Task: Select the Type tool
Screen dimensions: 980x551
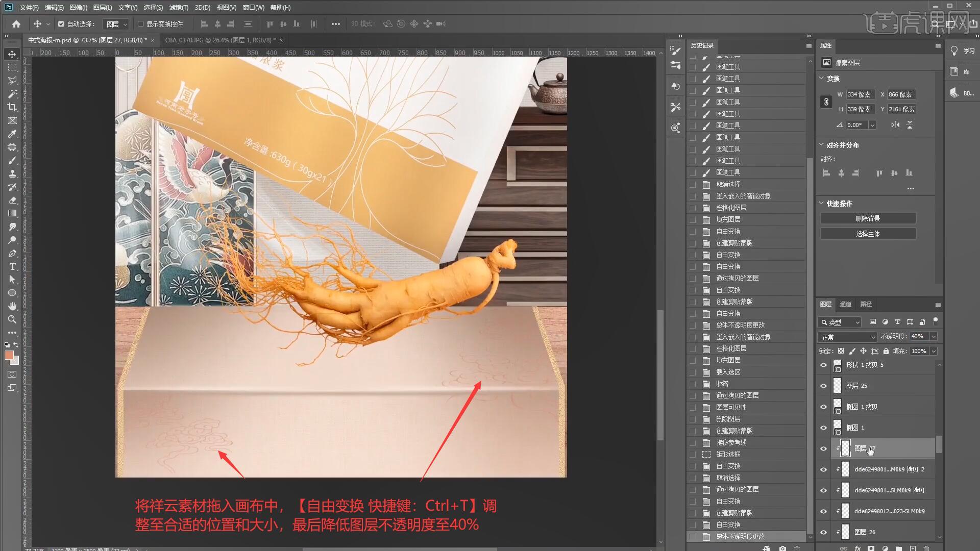Action: pos(12,267)
